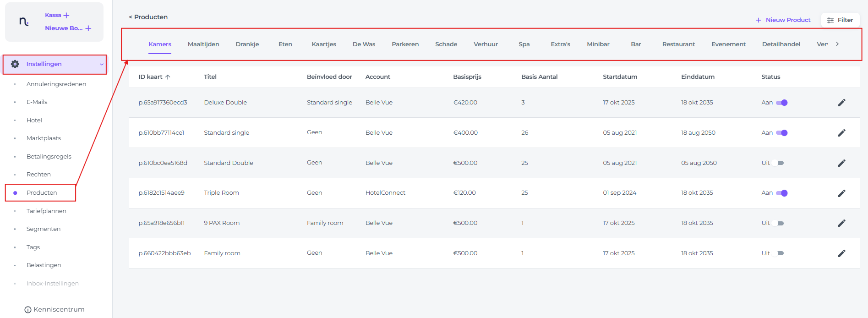Collapse the Instellingen menu chevron
868x318 pixels.
[x=101, y=64]
